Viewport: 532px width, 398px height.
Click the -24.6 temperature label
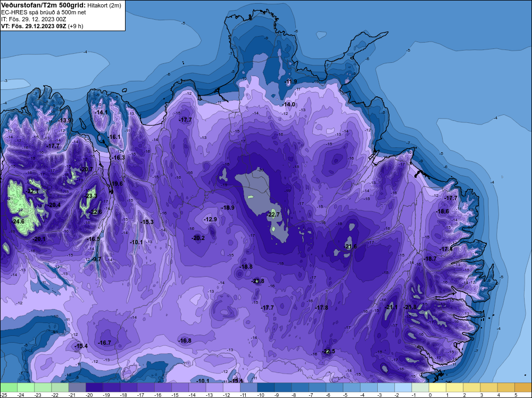(x=18, y=221)
